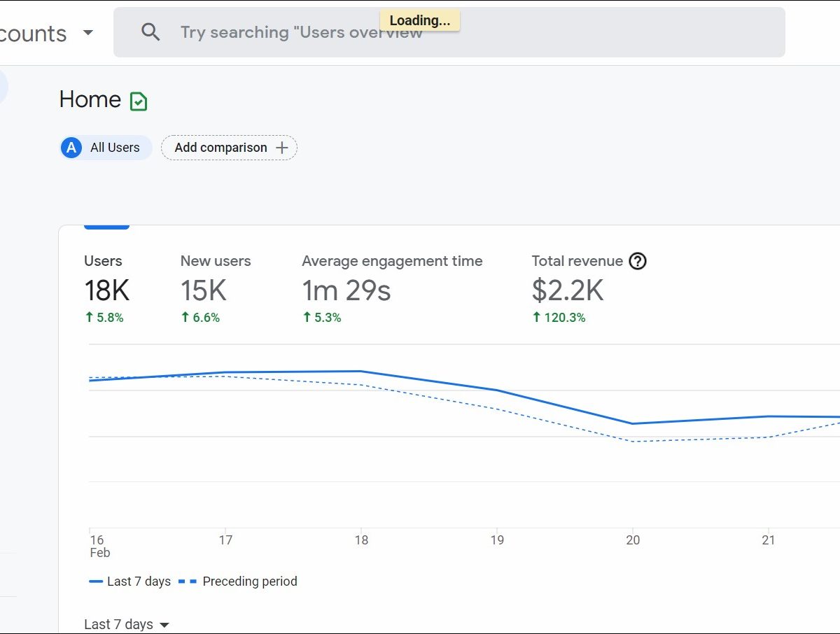Click the chart line peak at 18
The height and width of the screenshot is (634, 840).
pyautogui.click(x=360, y=371)
